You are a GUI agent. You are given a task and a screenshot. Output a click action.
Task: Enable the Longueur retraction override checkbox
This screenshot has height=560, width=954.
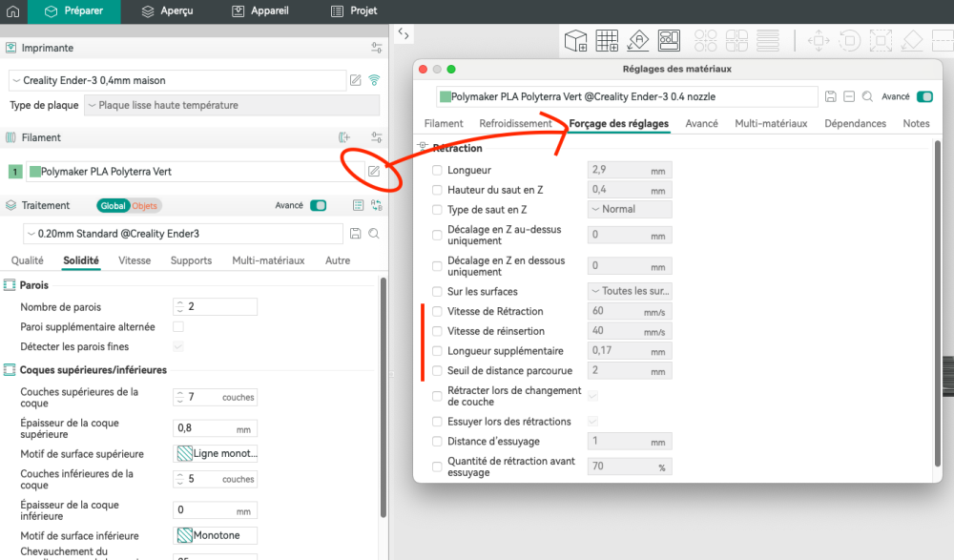click(437, 171)
